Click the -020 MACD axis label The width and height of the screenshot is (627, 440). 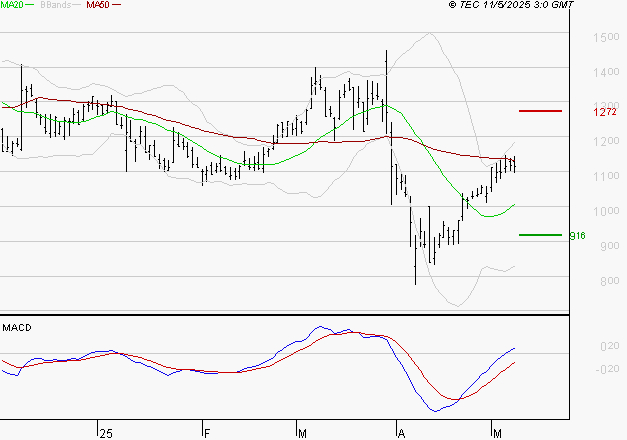pyautogui.click(x=607, y=369)
